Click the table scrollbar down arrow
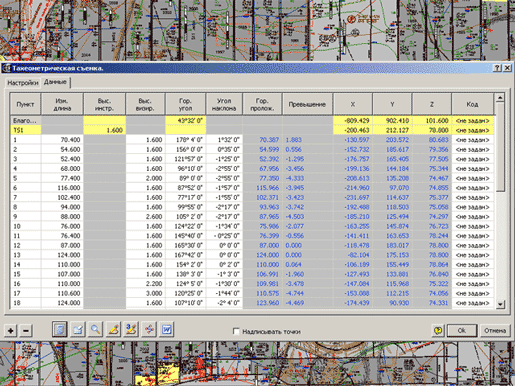The height and width of the screenshot is (386, 515). pos(500,304)
